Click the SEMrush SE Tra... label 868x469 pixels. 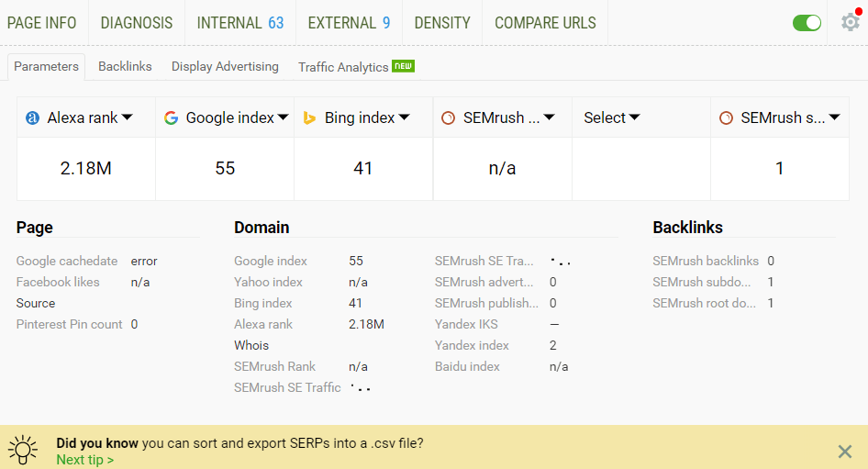(484, 261)
